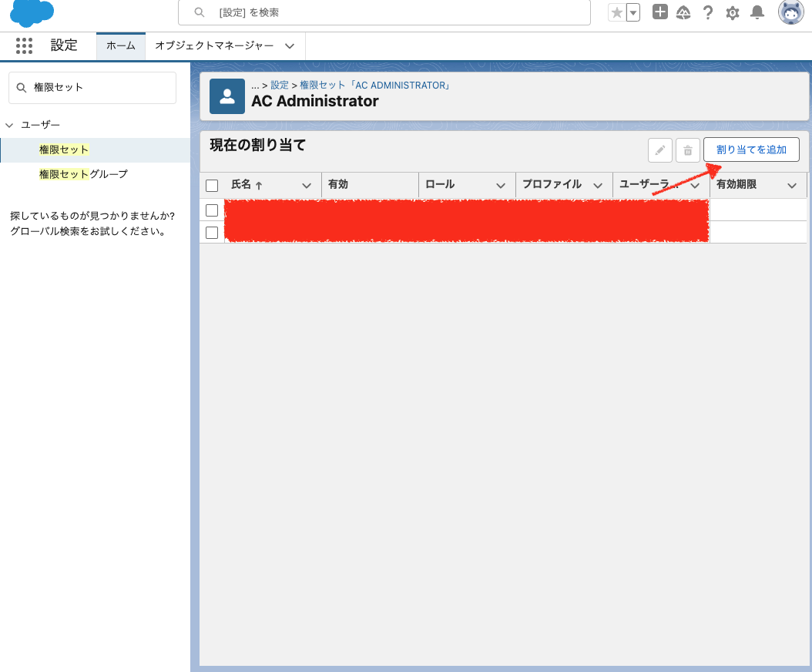Tick the first row's checkbox
812x672 pixels.
click(x=212, y=210)
